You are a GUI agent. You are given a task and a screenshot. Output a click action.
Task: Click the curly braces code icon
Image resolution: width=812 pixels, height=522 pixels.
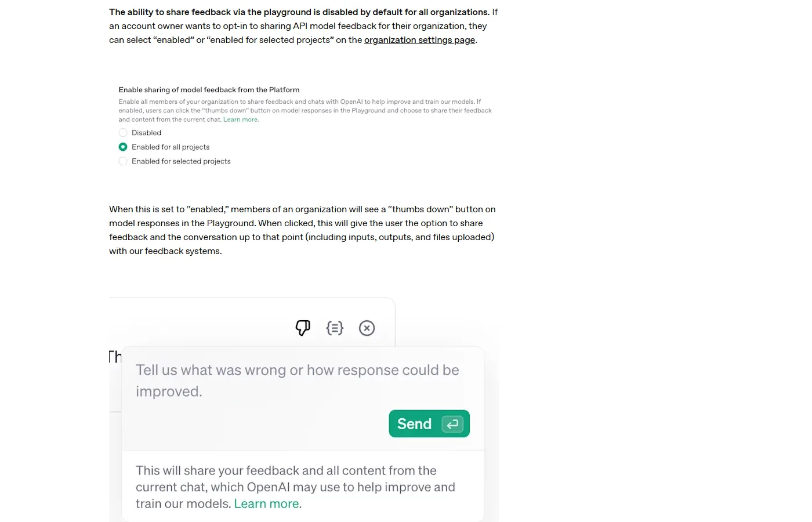pyautogui.click(x=335, y=328)
